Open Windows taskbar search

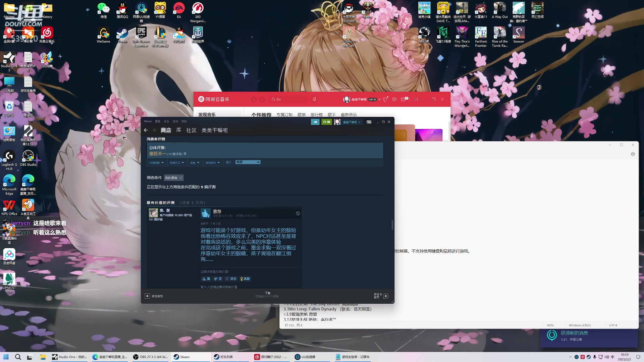[x=18, y=357]
